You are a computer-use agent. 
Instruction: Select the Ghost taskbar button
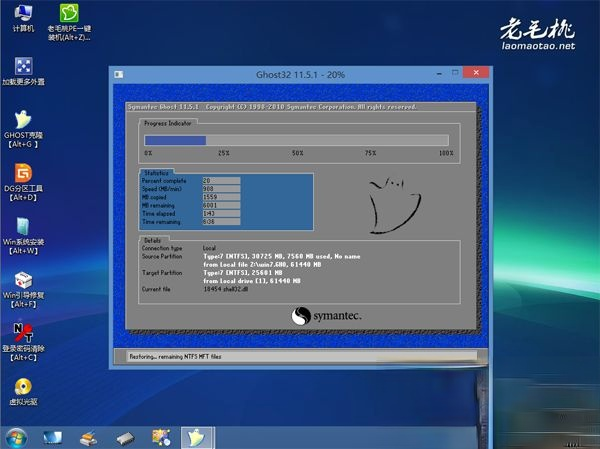coord(197,438)
